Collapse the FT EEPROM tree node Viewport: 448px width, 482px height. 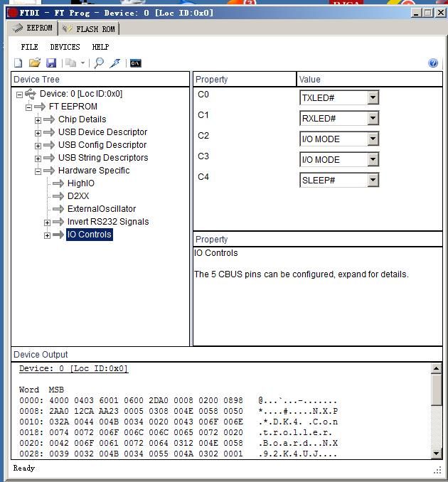(x=28, y=107)
